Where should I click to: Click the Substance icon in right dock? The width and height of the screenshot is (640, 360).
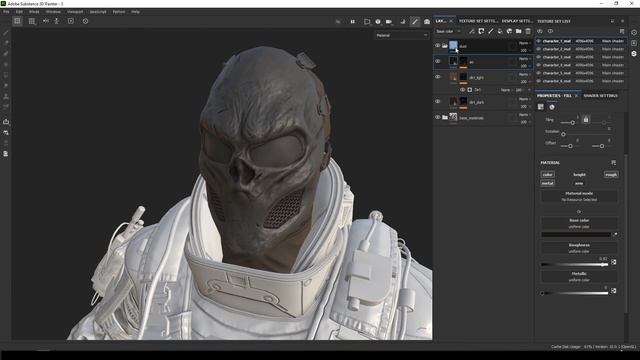[634, 53]
